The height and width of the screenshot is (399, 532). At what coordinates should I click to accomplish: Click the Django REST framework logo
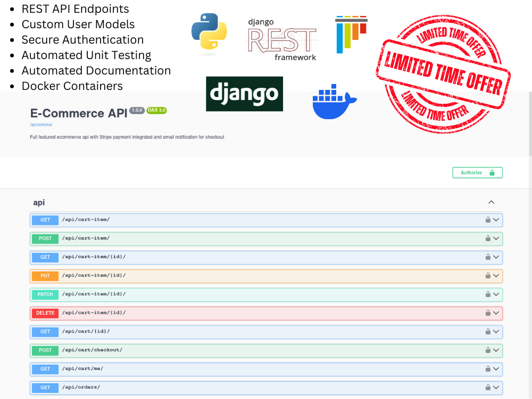click(x=281, y=40)
